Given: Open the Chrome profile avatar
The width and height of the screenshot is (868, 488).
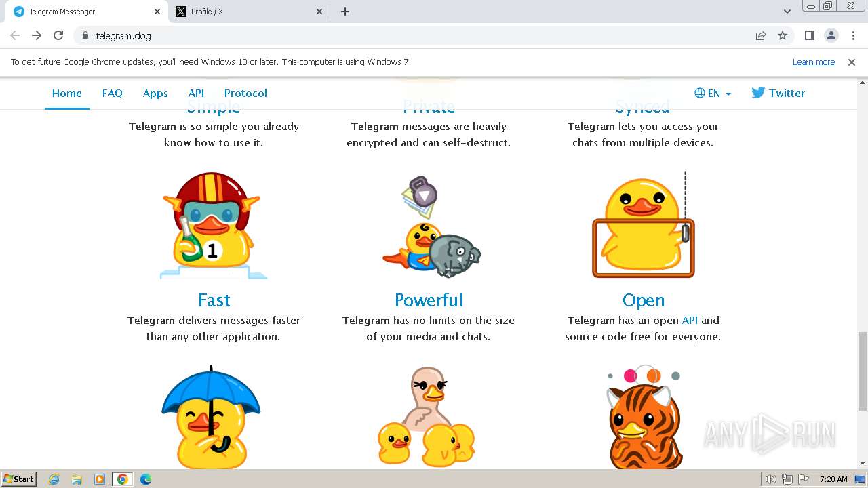Looking at the screenshot, I should tap(831, 35).
